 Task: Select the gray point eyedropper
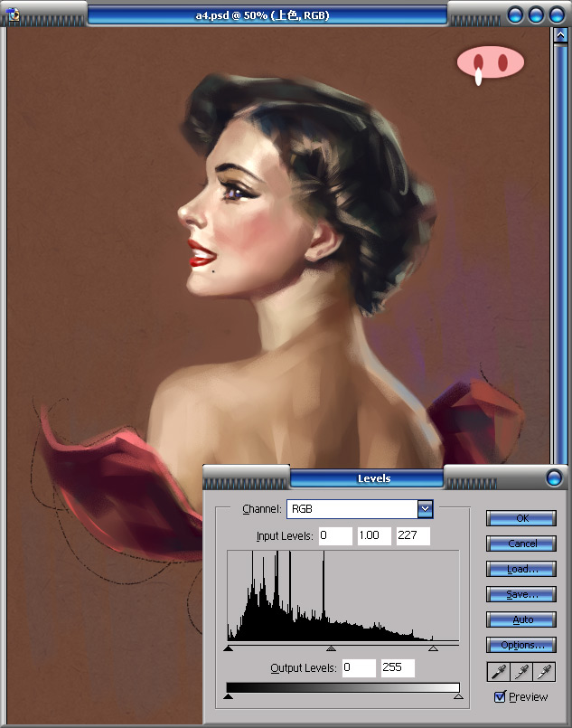(x=521, y=671)
